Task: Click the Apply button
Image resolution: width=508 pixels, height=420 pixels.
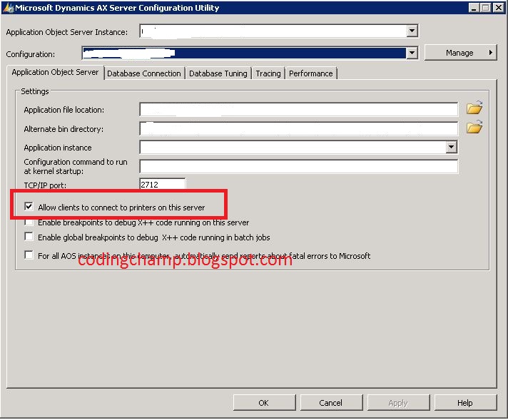Action: tap(398, 403)
